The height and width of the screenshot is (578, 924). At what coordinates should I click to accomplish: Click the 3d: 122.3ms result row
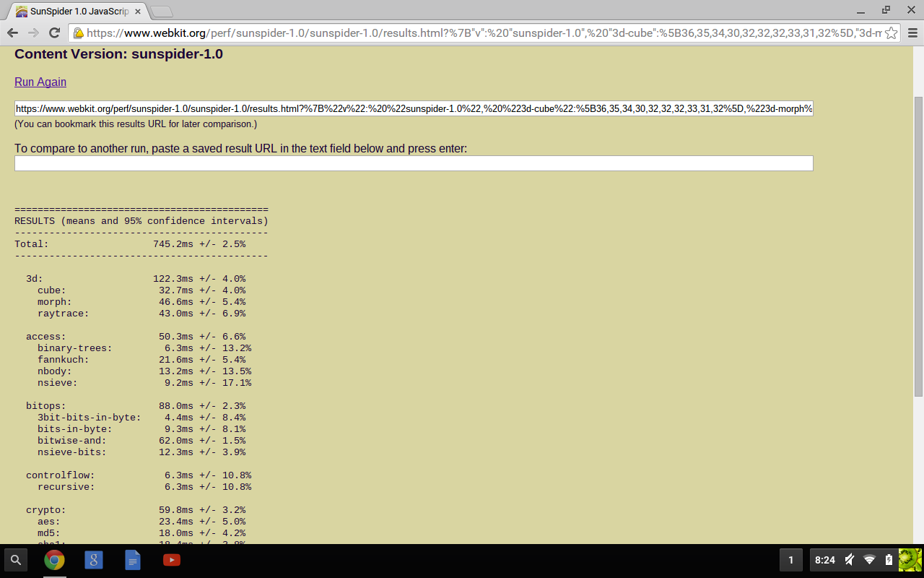click(x=136, y=279)
